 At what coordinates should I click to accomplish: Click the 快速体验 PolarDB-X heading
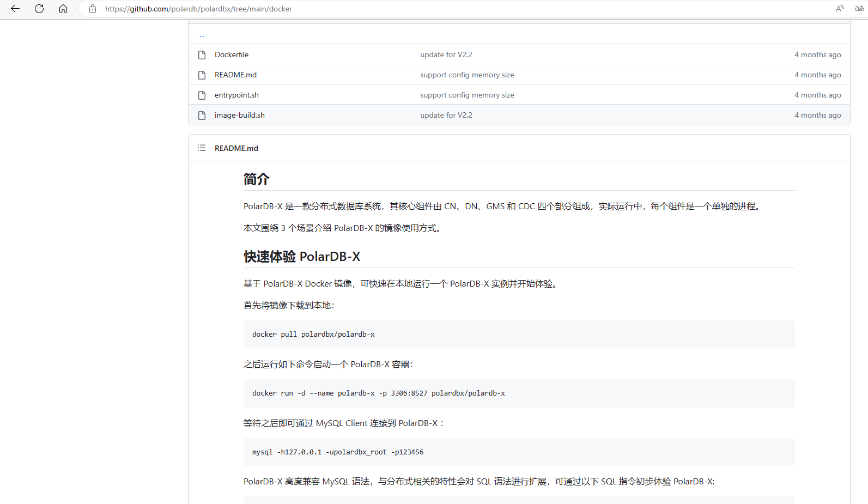tap(302, 257)
